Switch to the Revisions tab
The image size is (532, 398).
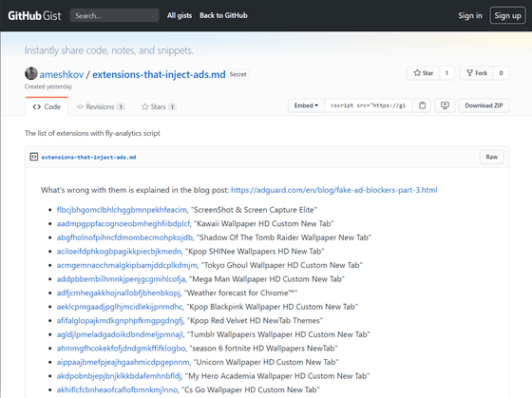click(101, 106)
